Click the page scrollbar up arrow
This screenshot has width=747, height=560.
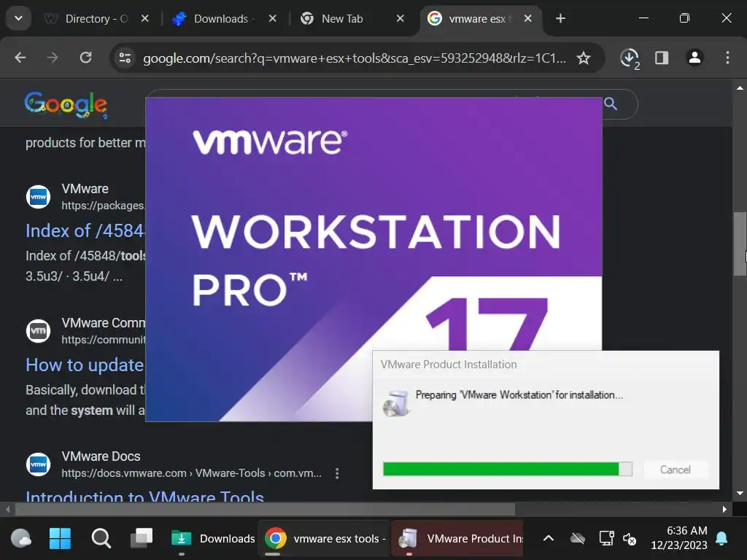pos(740,87)
